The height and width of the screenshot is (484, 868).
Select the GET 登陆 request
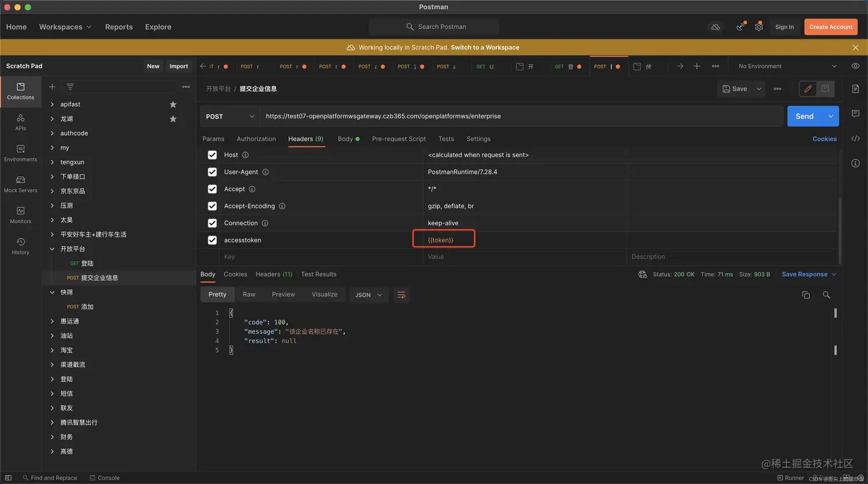point(119,264)
